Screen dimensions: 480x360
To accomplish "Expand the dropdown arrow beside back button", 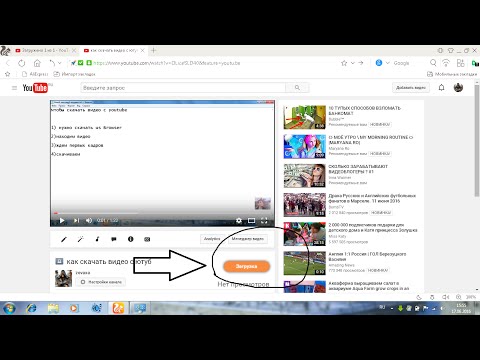I will tap(60, 63).
